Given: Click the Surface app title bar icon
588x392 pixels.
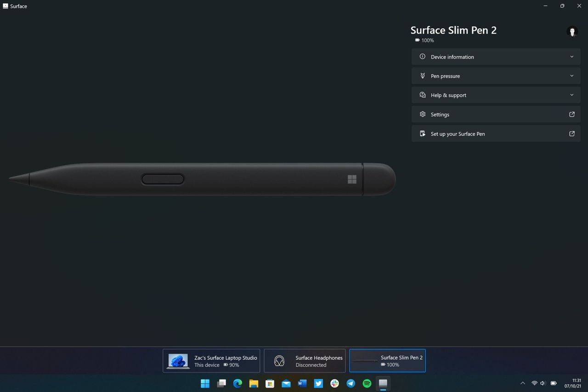Looking at the screenshot, I should pyautogui.click(x=6, y=6).
